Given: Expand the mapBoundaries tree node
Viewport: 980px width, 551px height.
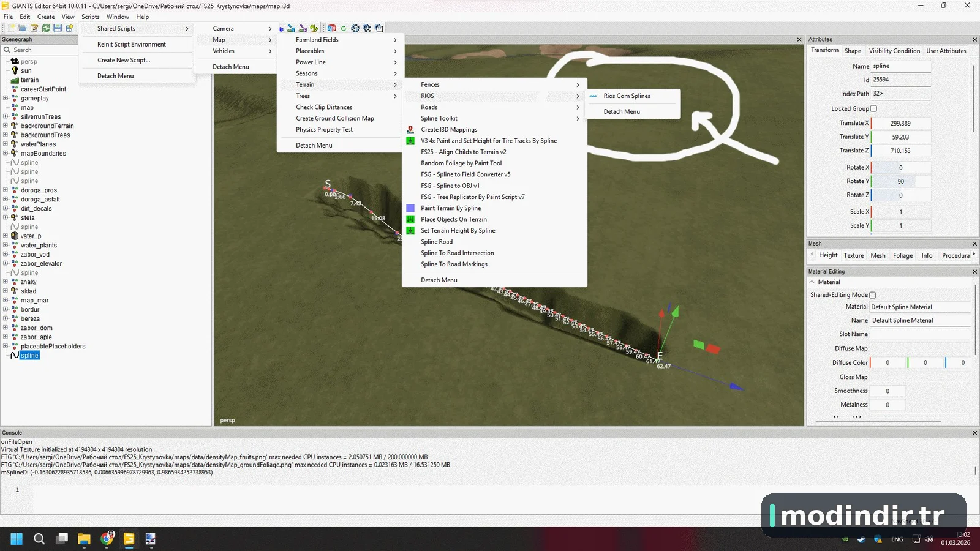Looking at the screenshot, I should 6,153.
